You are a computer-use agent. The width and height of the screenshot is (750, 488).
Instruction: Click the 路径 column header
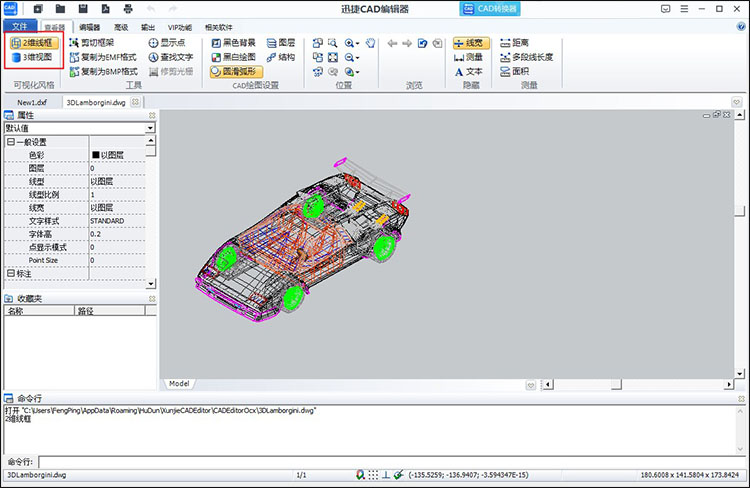[x=110, y=311]
